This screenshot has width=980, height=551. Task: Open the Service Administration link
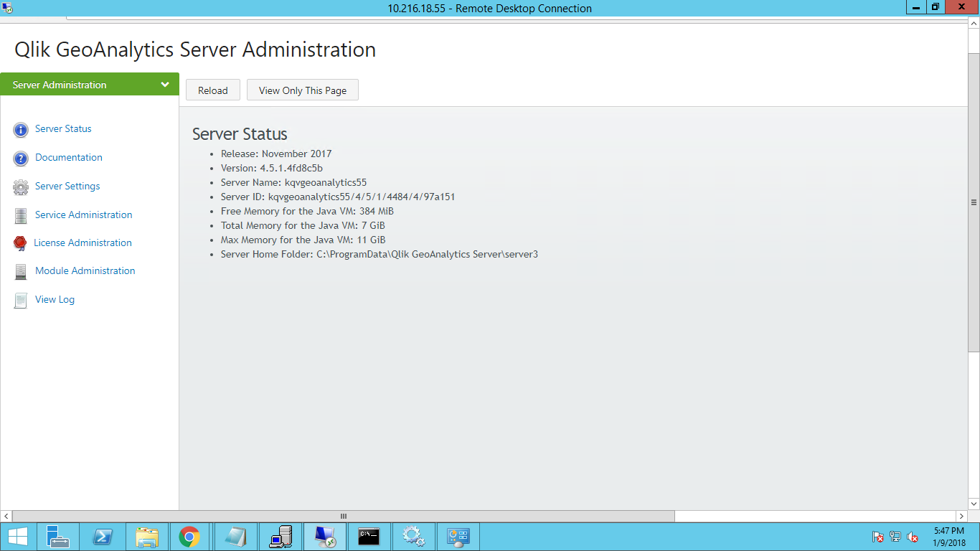[83, 215]
